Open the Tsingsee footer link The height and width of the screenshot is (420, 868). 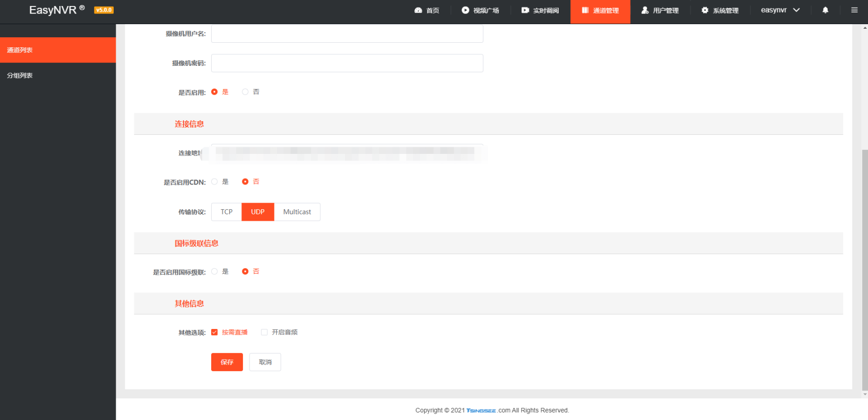coord(481,410)
